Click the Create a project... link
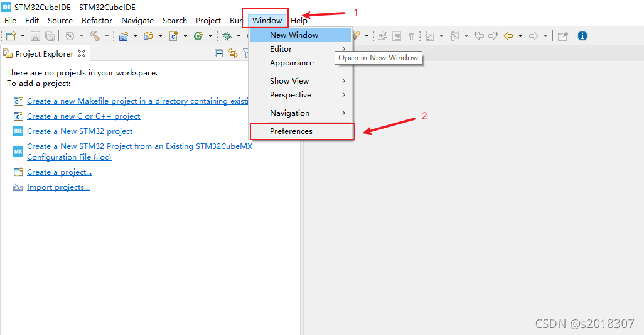Screen dimensions: 644x335 pos(60,172)
